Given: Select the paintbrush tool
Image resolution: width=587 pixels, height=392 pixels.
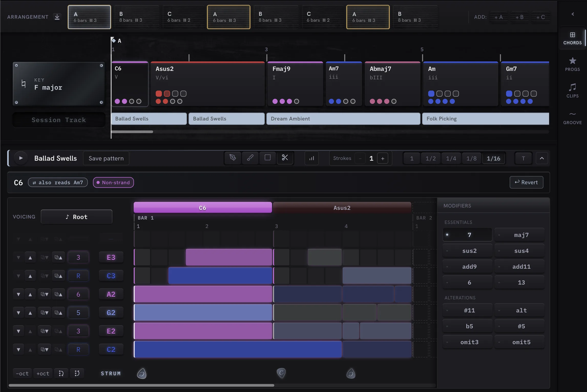Looking at the screenshot, I should click(250, 158).
